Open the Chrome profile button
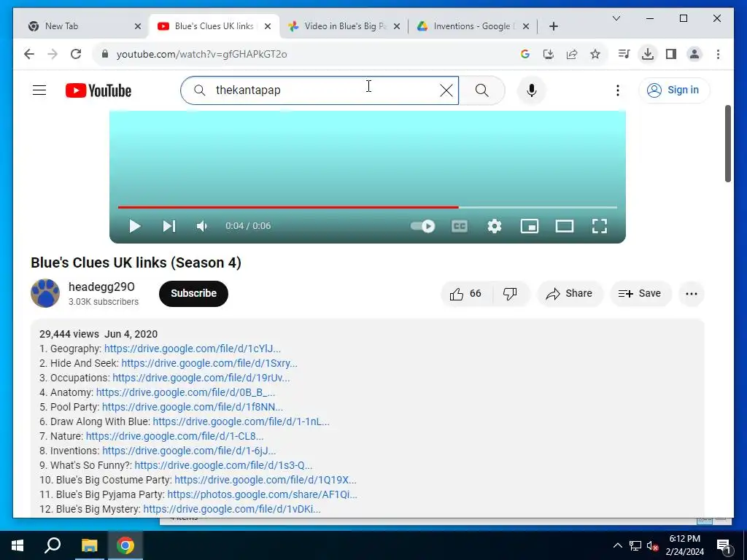 [x=694, y=54]
